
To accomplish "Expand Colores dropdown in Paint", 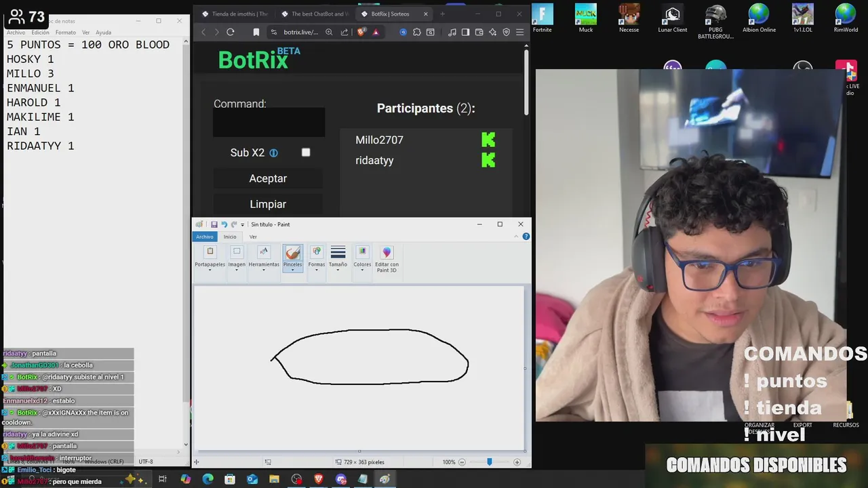I will click(362, 270).
